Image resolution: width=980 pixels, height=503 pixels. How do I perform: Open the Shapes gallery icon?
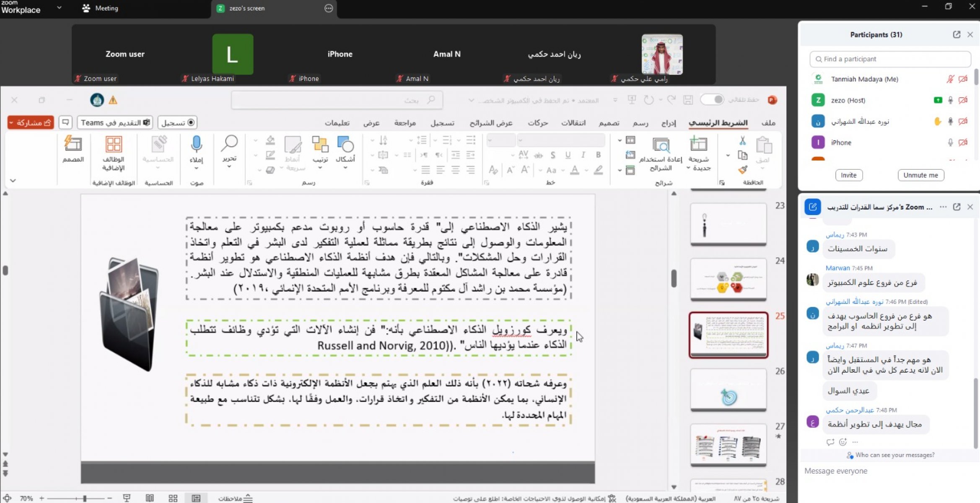[345, 145]
